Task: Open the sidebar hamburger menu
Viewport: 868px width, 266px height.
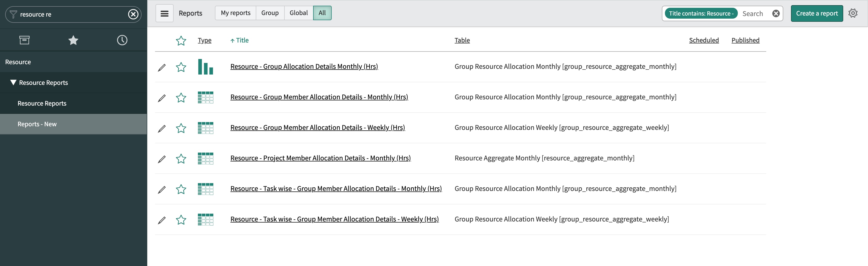Action: (x=165, y=13)
